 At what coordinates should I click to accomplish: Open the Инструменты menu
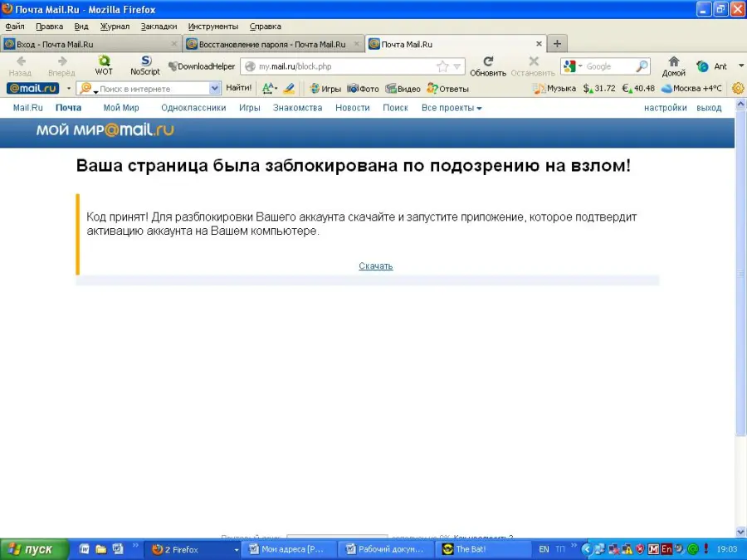tap(213, 27)
